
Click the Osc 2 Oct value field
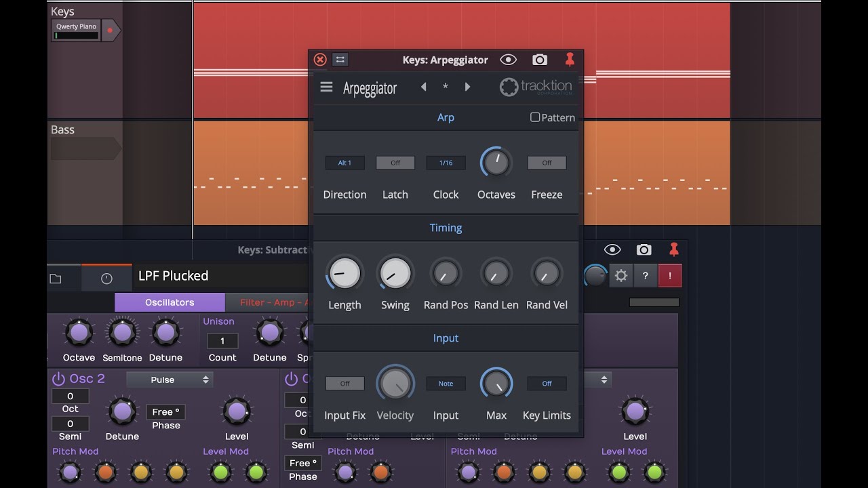pyautogui.click(x=70, y=396)
